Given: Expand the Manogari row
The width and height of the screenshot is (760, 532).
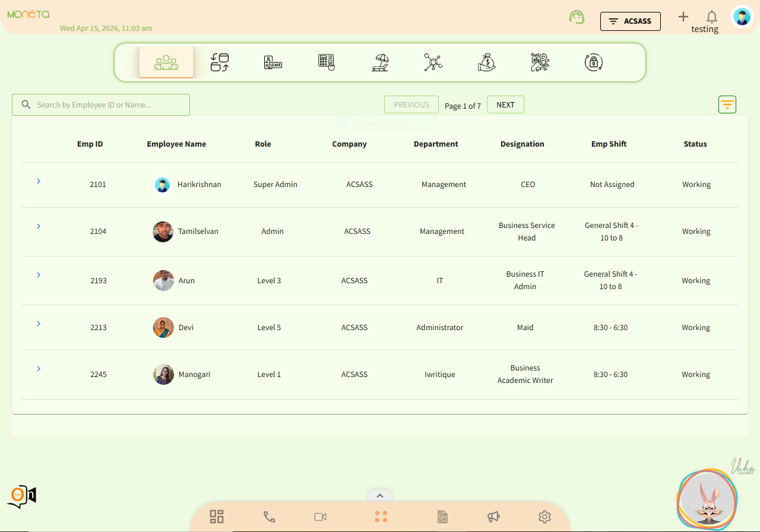Looking at the screenshot, I should 39,369.
